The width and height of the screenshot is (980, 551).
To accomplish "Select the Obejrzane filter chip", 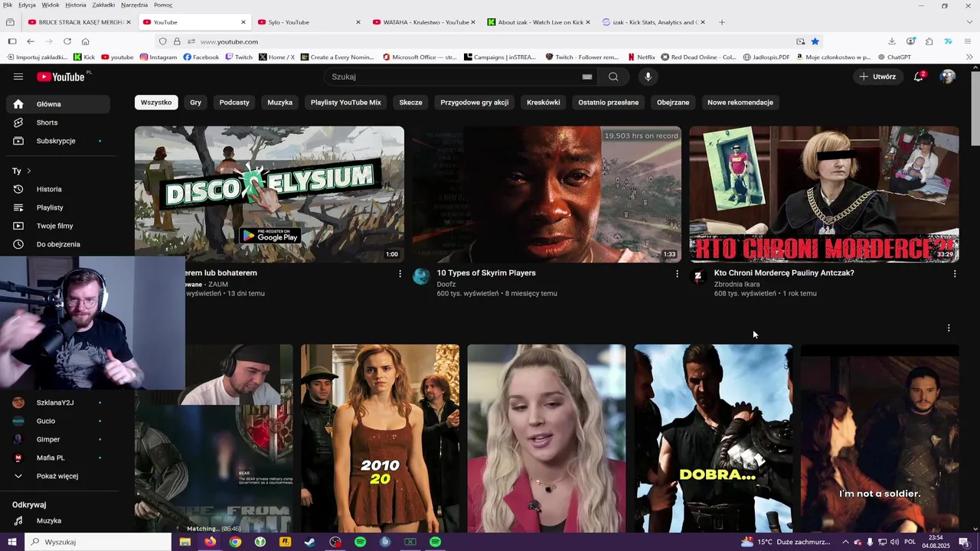I will pyautogui.click(x=673, y=102).
